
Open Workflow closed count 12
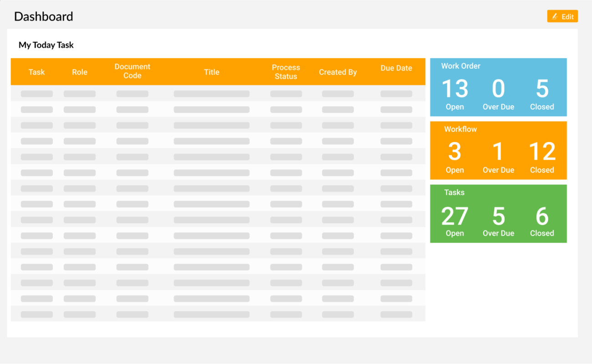[x=542, y=152]
